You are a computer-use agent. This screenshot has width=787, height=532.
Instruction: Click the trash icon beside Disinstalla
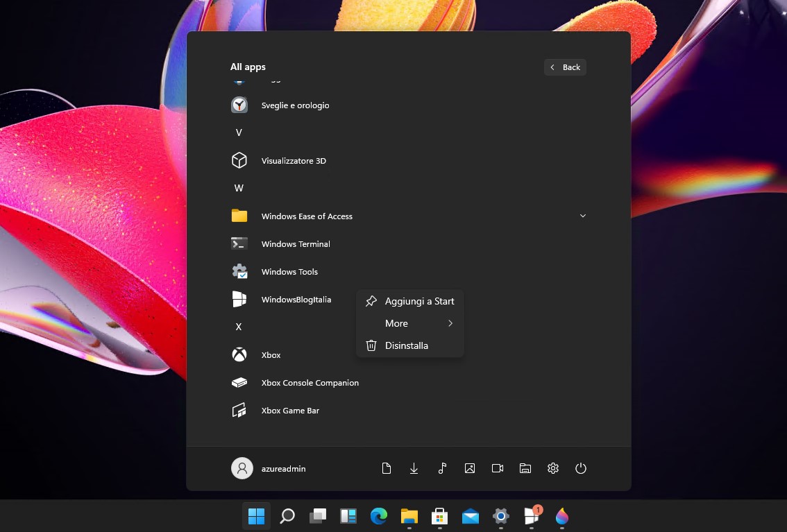[x=371, y=345]
